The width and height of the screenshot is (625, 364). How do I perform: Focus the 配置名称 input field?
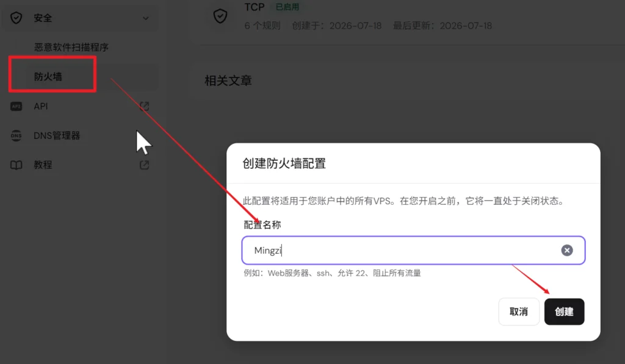[413, 251]
